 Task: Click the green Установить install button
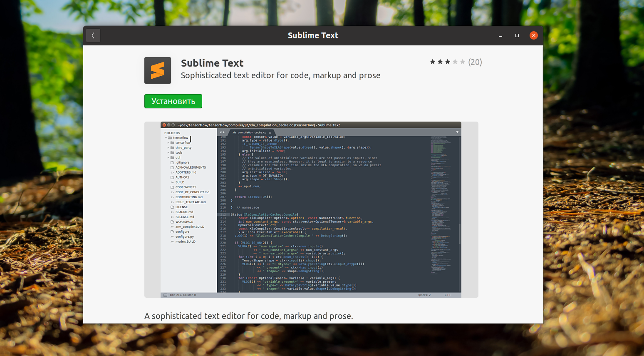coord(173,101)
